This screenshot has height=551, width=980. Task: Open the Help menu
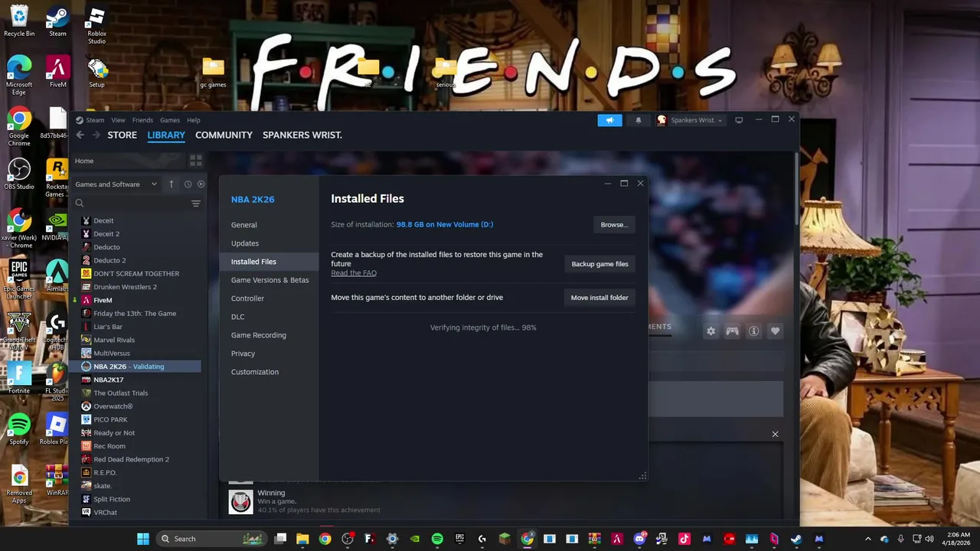194,120
